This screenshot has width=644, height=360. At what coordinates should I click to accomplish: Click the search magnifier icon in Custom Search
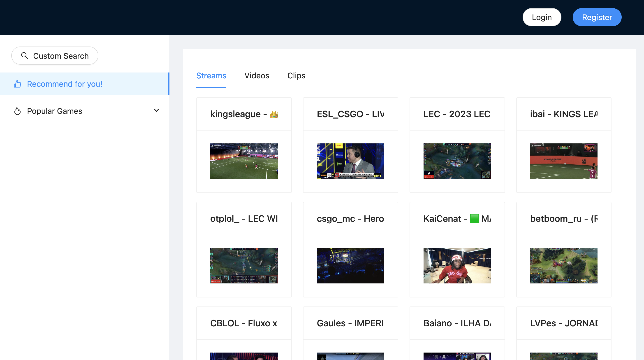click(25, 56)
